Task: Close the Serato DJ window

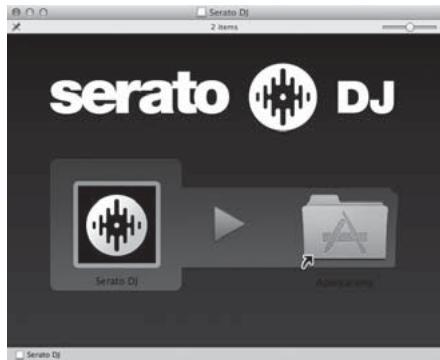Action: click(16, 13)
